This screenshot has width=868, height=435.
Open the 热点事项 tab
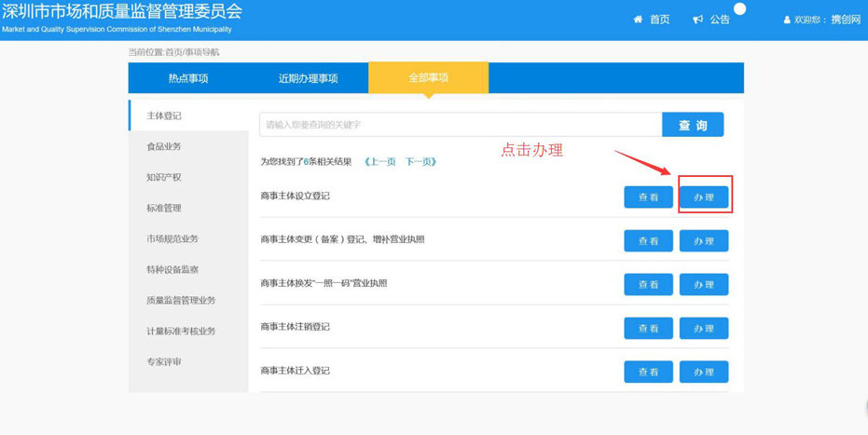(x=187, y=79)
